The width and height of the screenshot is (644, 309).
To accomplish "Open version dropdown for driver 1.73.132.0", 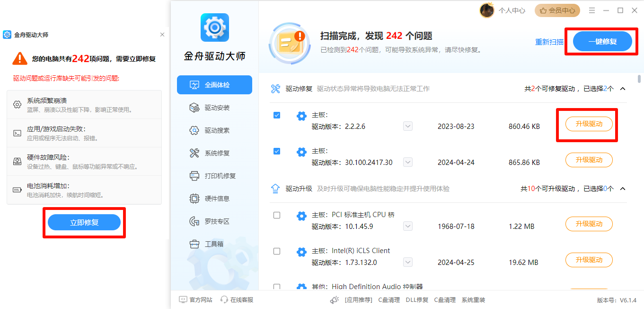I will 408,263.
